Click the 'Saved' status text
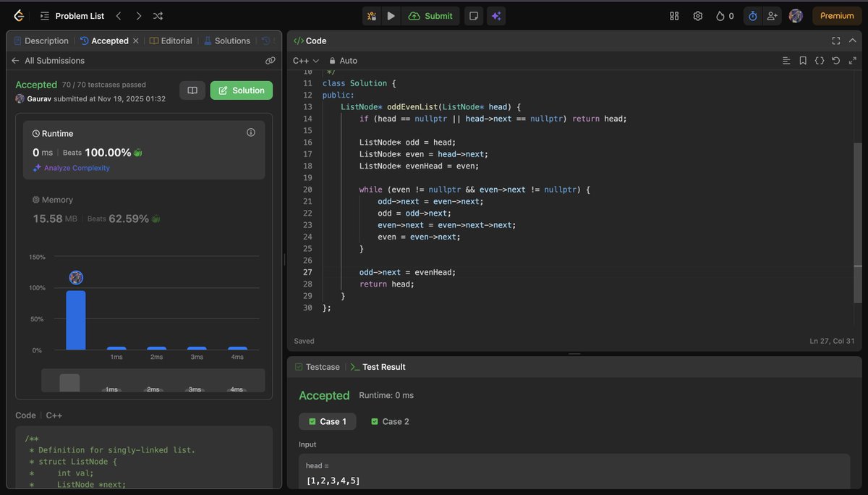This screenshot has height=495, width=868. pos(305,341)
